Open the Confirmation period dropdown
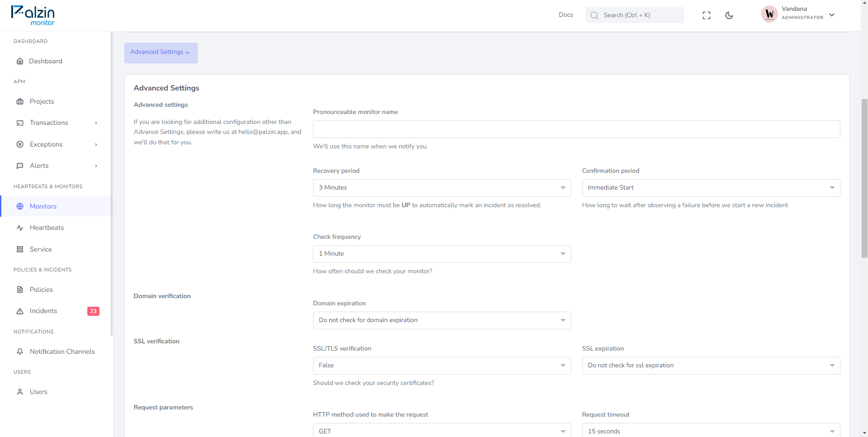 (711, 188)
